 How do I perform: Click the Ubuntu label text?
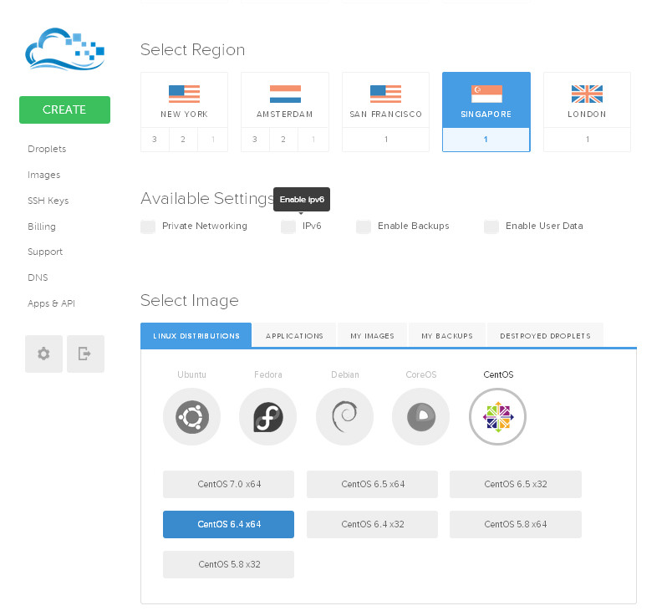(191, 374)
